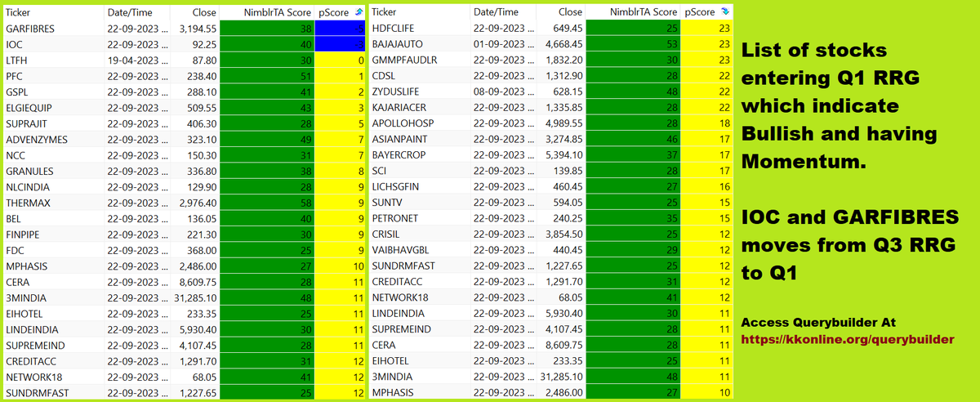The width and height of the screenshot is (980, 402).
Task: Click the CRISIL ticker
Action: pyautogui.click(x=385, y=234)
